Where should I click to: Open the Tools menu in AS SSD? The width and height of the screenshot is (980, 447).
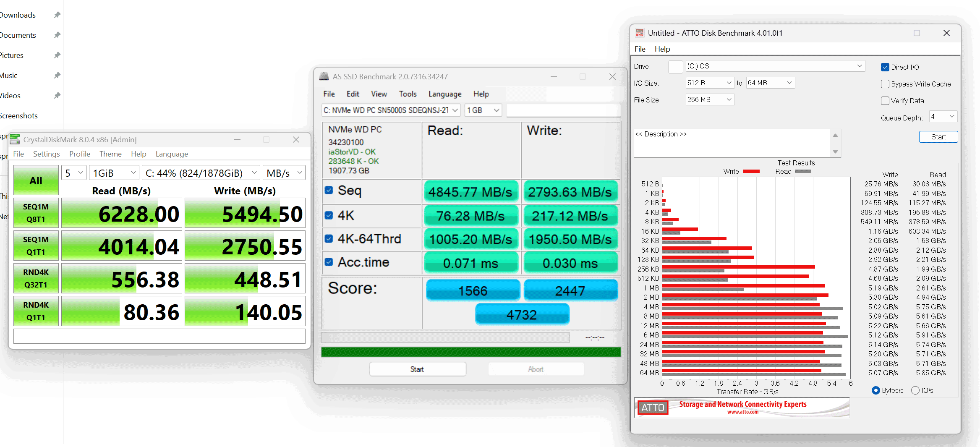tap(408, 94)
